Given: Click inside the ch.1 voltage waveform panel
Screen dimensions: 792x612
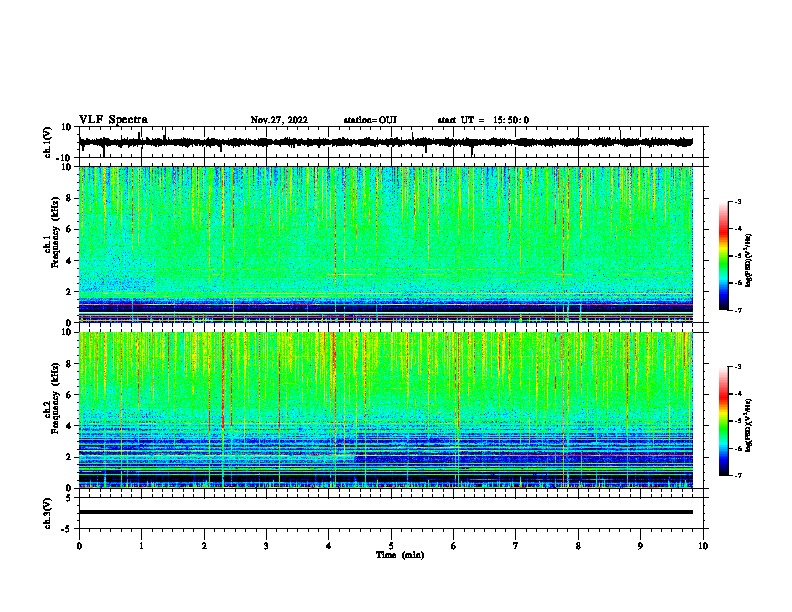Looking at the screenshot, I should (390, 142).
